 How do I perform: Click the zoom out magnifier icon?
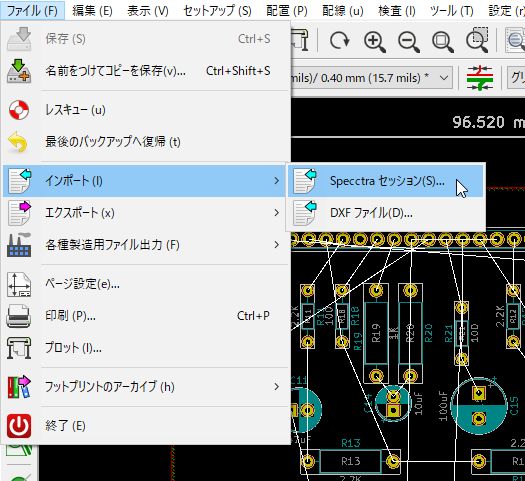point(408,42)
